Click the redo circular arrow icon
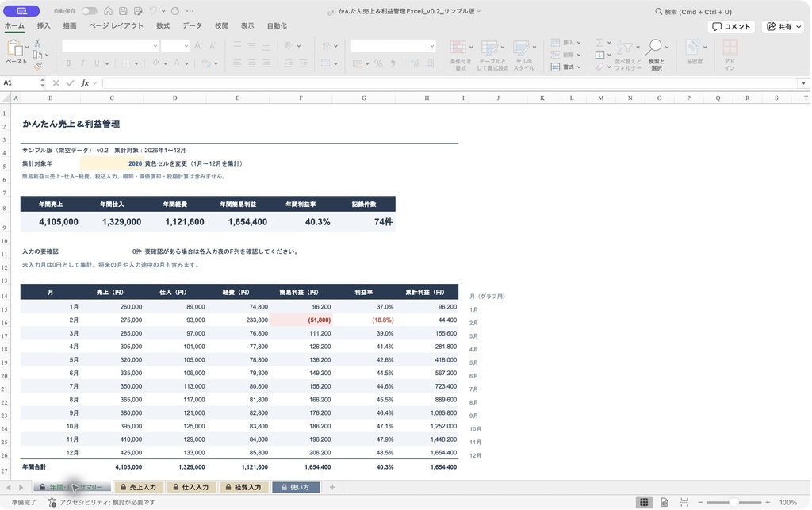This screenshot has width=812, height=510. click(x=175, y=11)
